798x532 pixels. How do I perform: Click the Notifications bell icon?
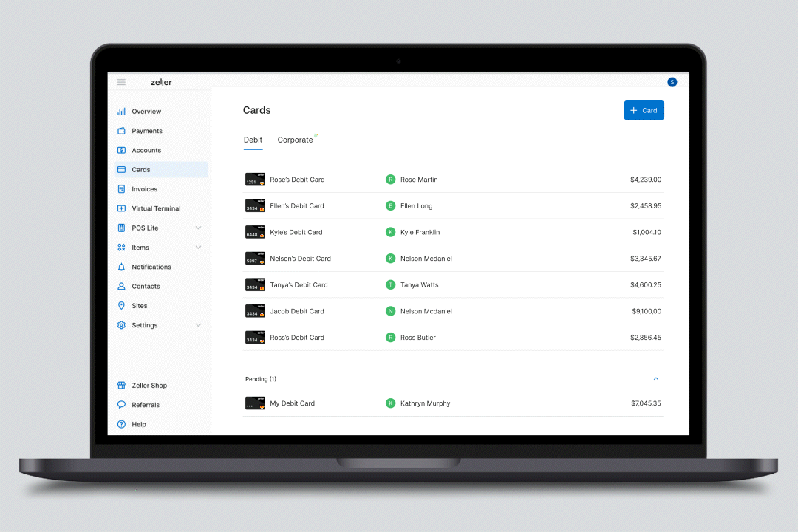[x=121, y=267]
